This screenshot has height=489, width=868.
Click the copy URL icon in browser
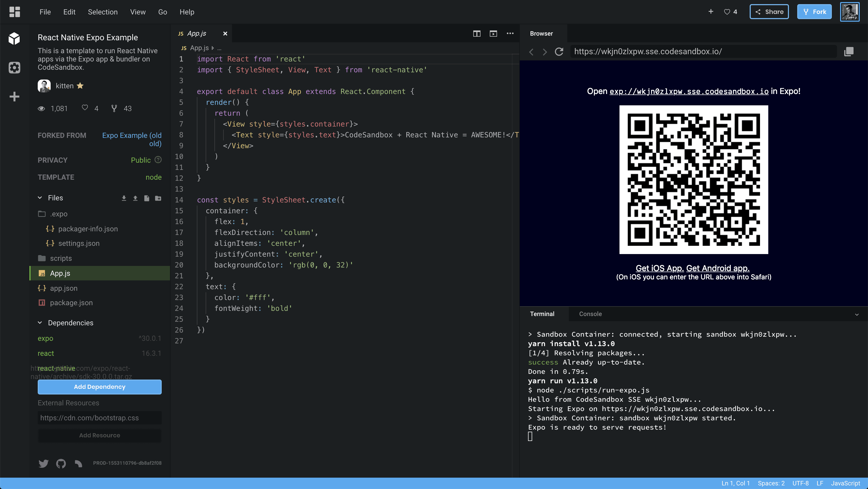(849, 51)
